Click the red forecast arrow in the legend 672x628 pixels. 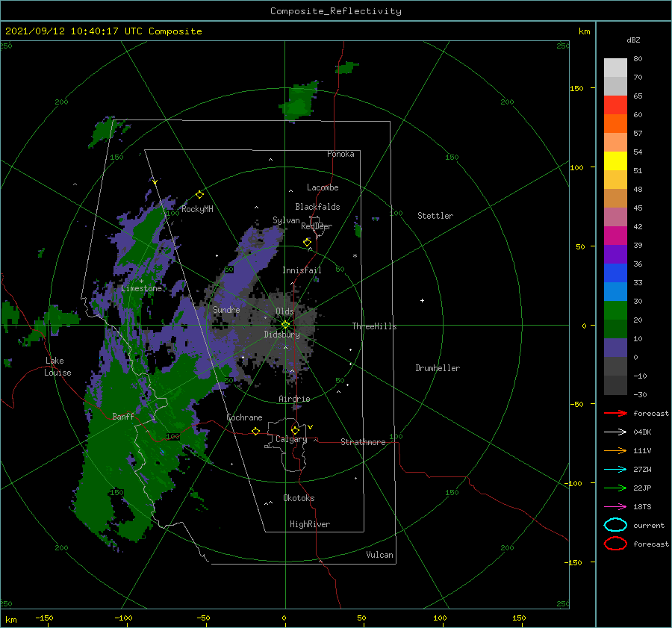pos(615,413)
